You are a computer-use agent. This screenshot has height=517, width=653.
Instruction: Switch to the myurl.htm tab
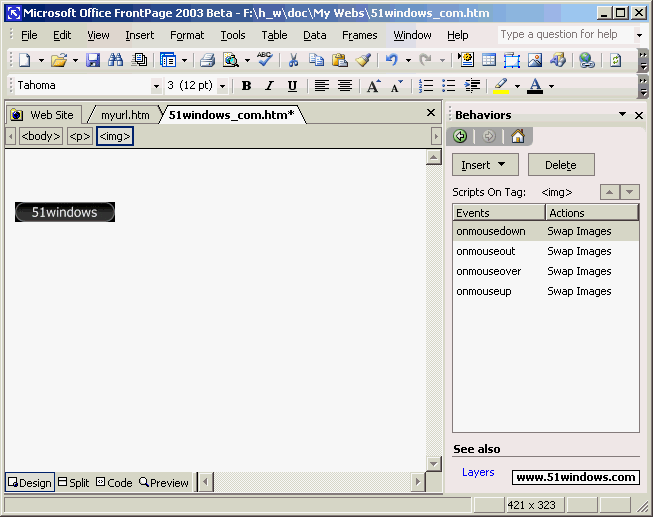[125, 115]
